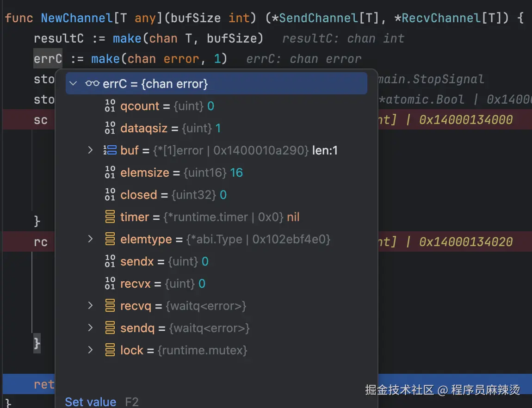Image resolution: width=532 pixels, height=408 pixels.
Task: Click the closed field binary icon
Action: click(110, 195)
